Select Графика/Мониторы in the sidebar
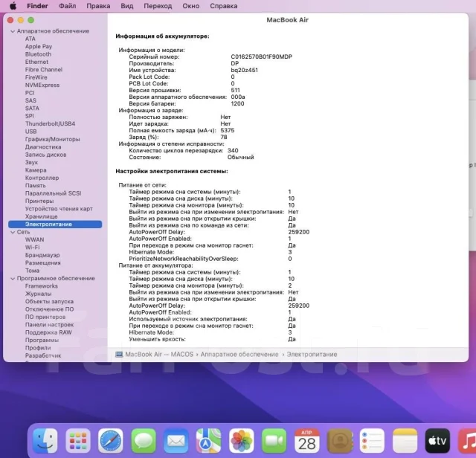This screenshot has width=476, height=458. pyautogui.click(x=53, y=139)
